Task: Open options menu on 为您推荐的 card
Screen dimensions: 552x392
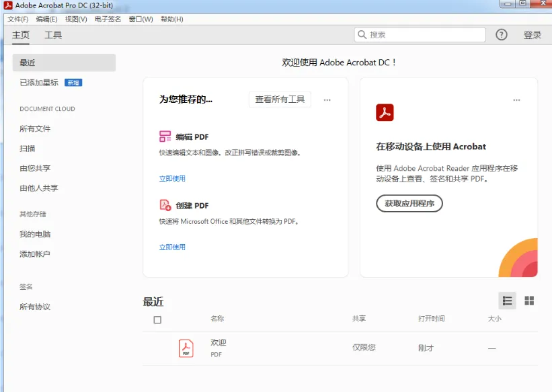Action: 327,100
